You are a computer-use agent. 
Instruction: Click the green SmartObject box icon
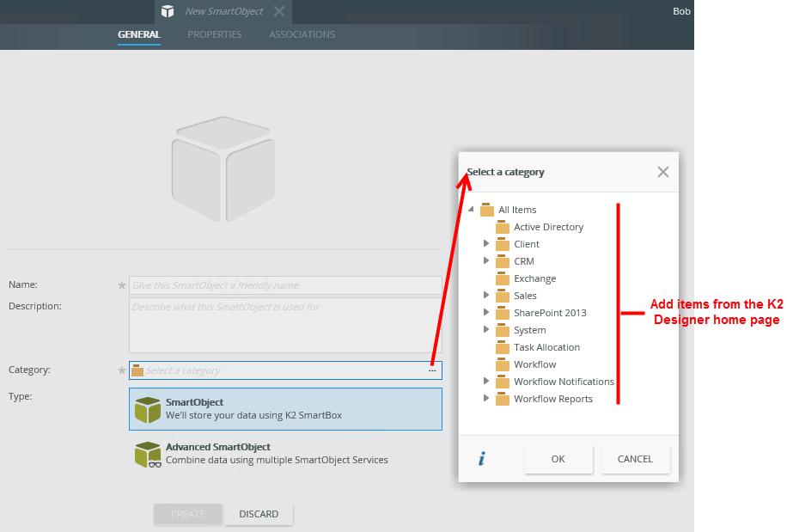click(148, 410)
